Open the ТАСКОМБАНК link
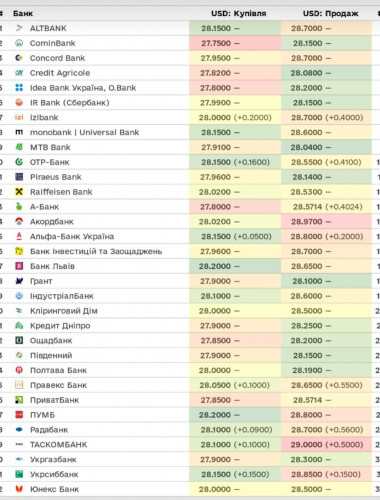 click(58, 444)
